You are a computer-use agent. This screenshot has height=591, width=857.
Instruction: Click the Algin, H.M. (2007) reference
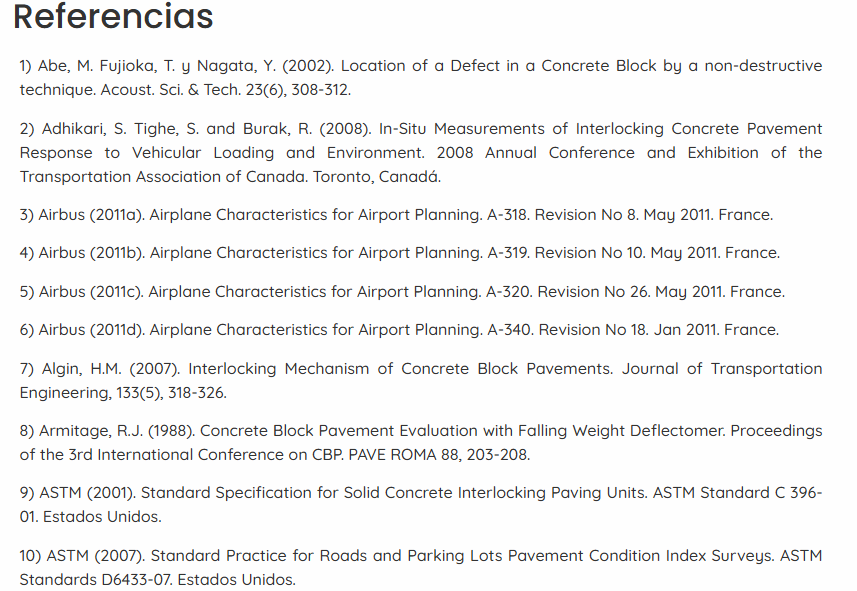point(421,381)
